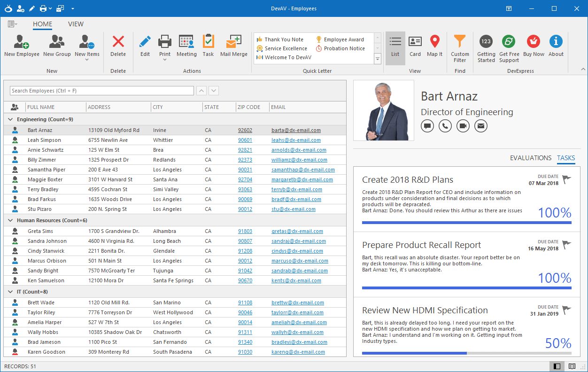The width and height of the screenshot is (588, 372).
Task: Open Mail Merge
Action: pos(233,46)
